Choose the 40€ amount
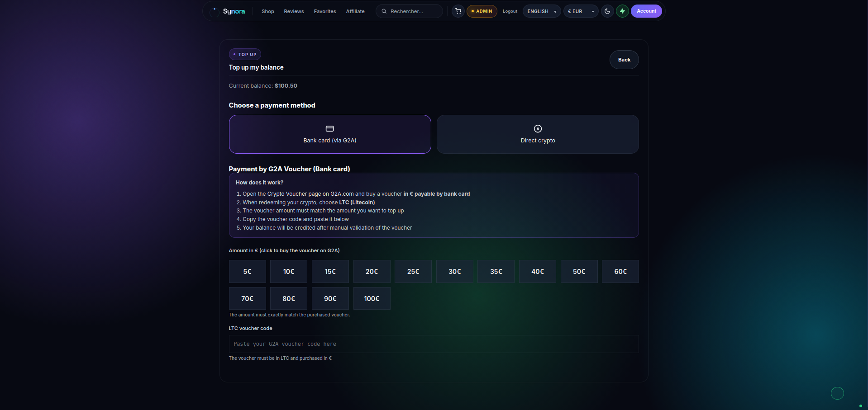The image size is (868, 410). (x=538, y=272)
